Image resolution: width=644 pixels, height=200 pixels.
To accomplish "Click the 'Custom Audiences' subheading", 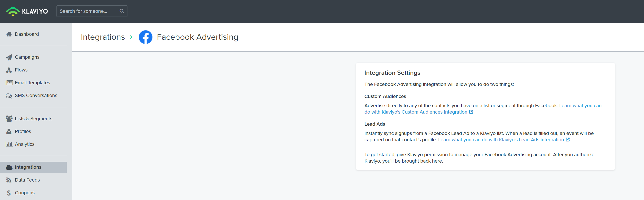I will (x=385, y=96).
